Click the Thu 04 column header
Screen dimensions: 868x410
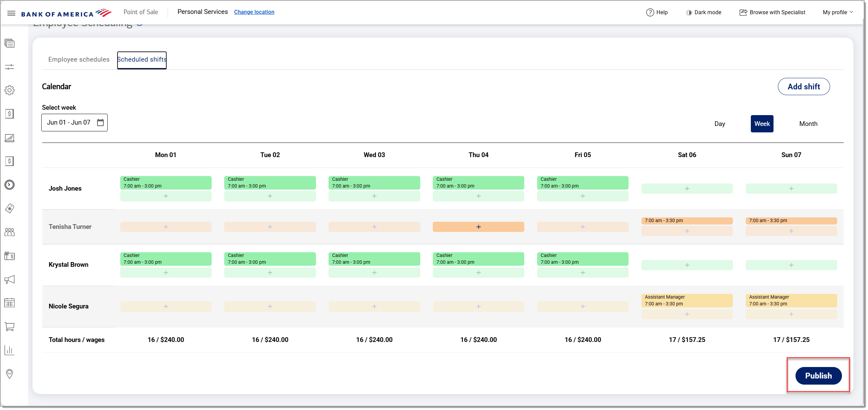(x=478, y=155)
